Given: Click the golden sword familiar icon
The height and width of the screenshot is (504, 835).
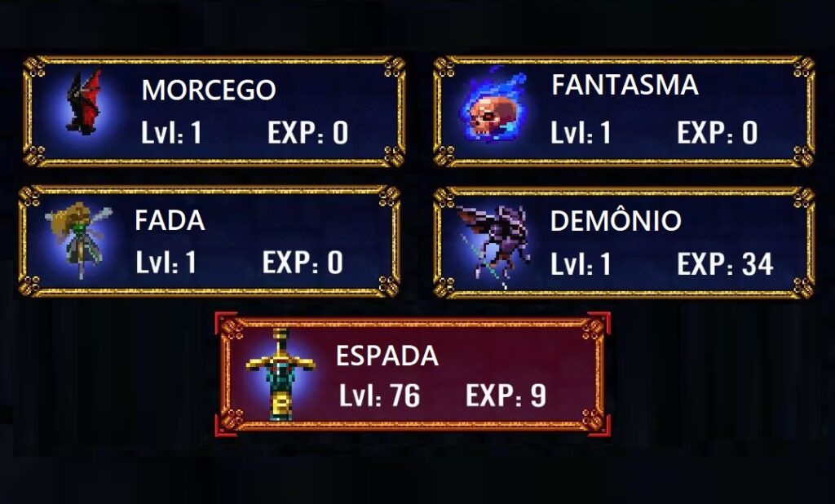Looking at the screenshot, I should (x=281, y=374).
